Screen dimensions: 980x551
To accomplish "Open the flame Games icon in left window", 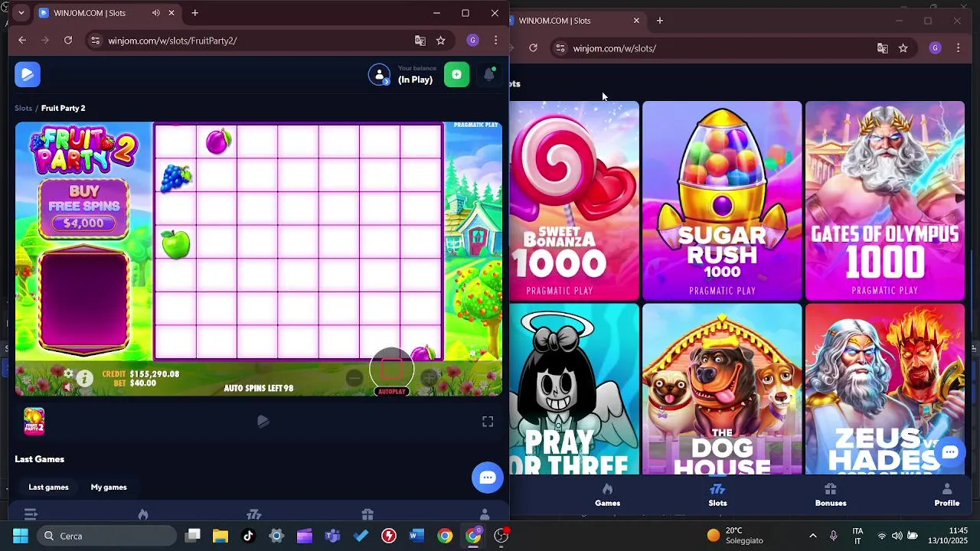I will coord(143,514).
